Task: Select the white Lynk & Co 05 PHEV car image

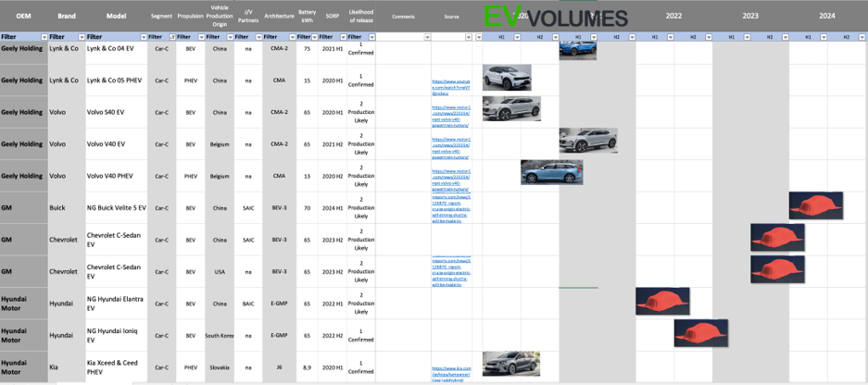Action: (507, 78)
